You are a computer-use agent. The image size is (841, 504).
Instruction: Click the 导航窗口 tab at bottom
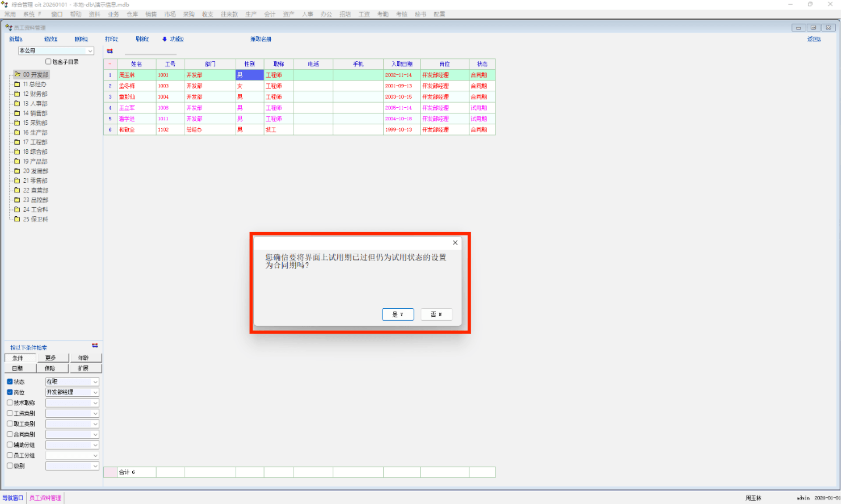pos(13,498)
